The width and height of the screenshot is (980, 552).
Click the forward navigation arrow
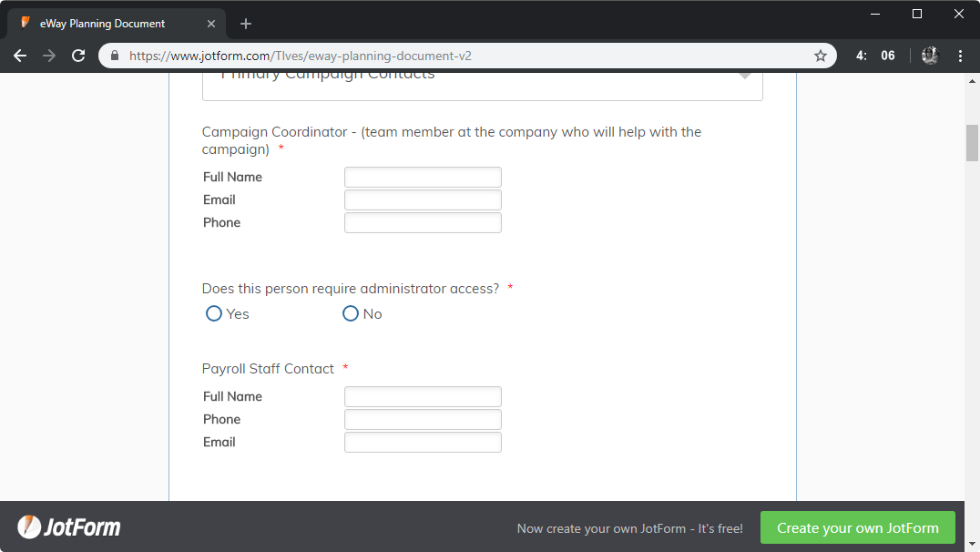pyautogui.click(x=48, y=55)
